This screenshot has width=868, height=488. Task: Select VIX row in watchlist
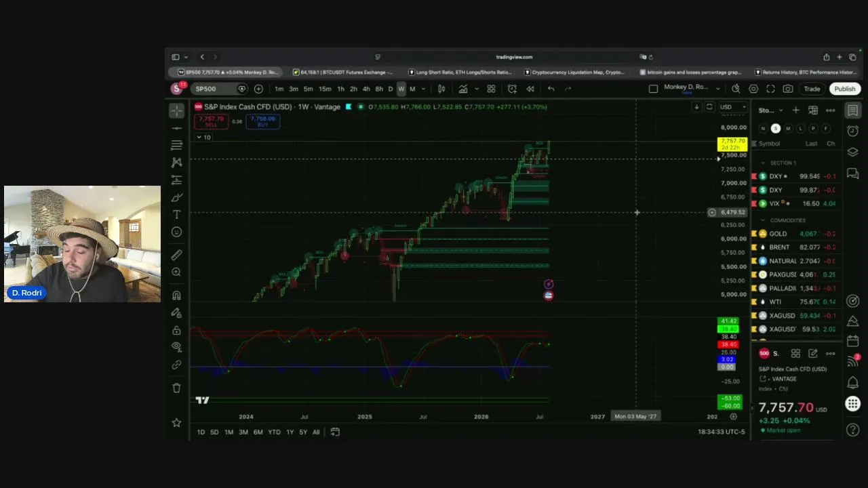pyautogui.click(x=797, y=203)
